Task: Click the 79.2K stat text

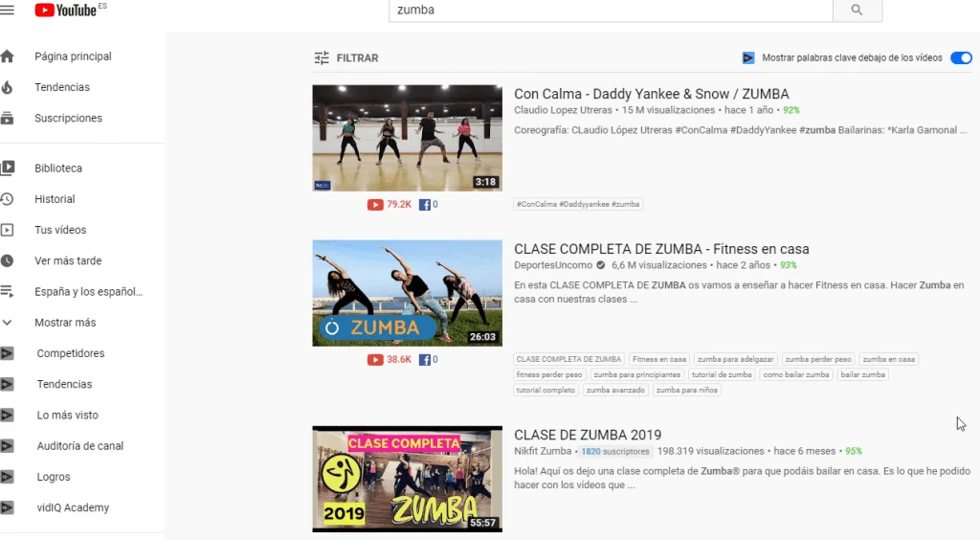Action: click(399, 204)
